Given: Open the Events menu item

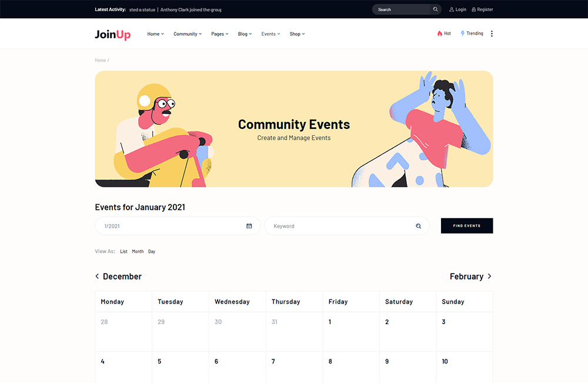Looking at the screenshot, I should (270, 34).
